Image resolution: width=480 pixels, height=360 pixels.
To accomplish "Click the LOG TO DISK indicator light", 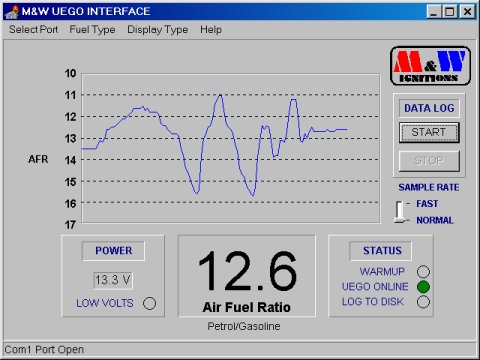I will pos(423,302).
